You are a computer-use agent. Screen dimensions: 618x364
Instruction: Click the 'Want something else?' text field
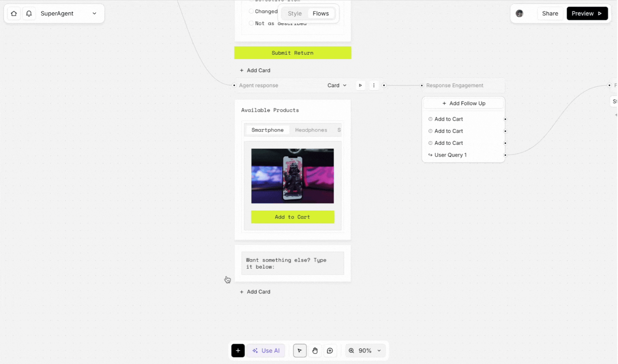293,263
